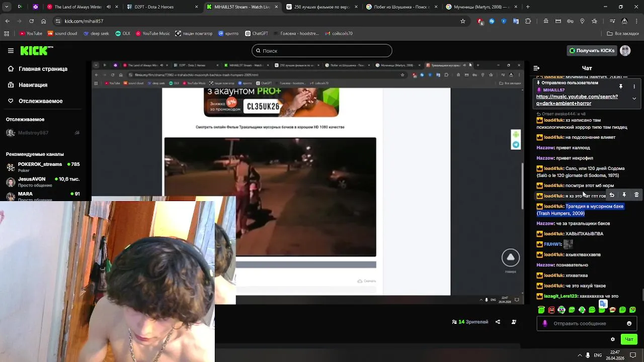The width and height of the screenshot is (644, 362).
Task: Open apps grid in bookmarks bar
Action: coord(7,34)
